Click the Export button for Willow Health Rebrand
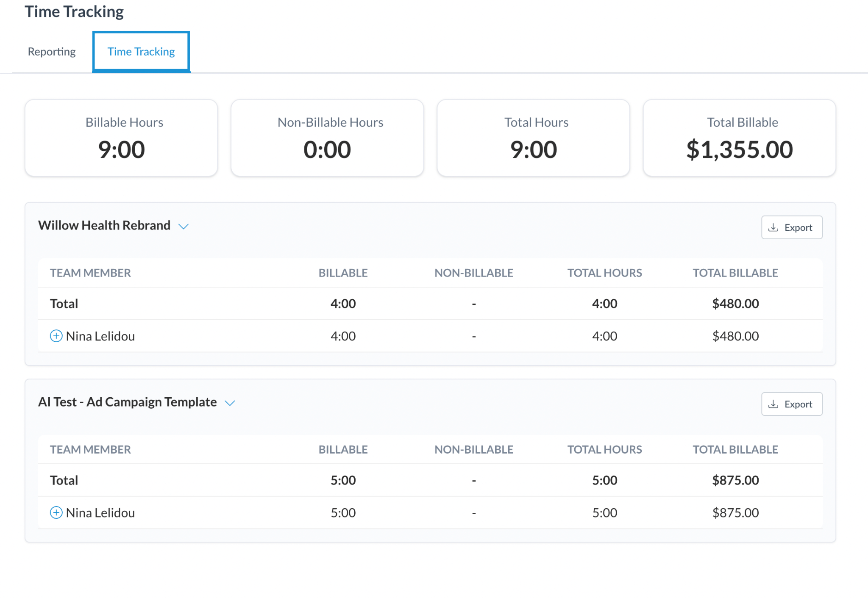Viewport: 868px width, 598px height. [x=792, y=227]
